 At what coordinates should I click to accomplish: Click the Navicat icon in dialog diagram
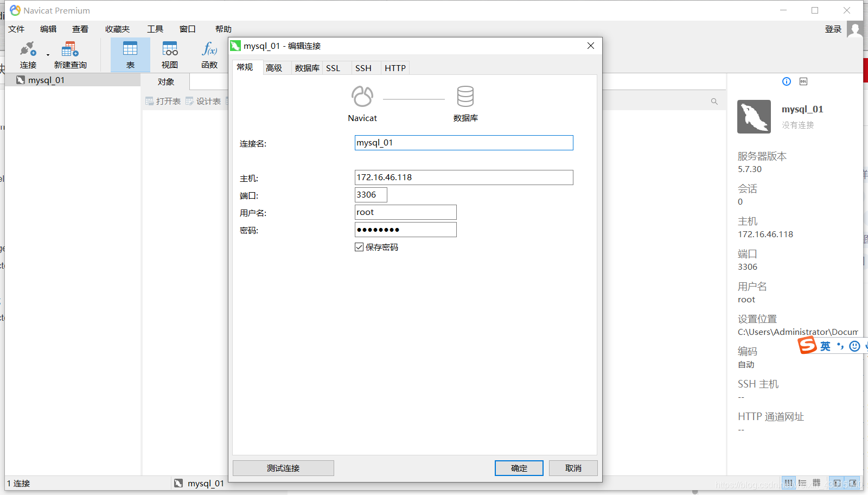coord(362,97)
